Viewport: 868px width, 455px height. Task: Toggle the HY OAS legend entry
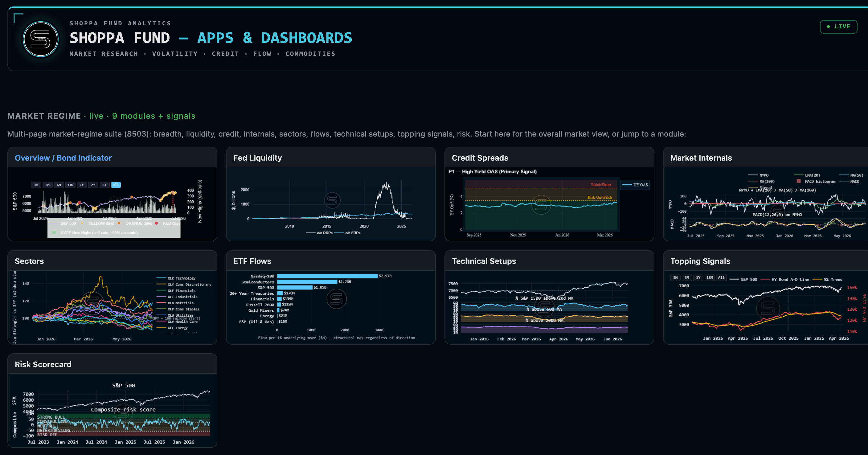point(635,185)
